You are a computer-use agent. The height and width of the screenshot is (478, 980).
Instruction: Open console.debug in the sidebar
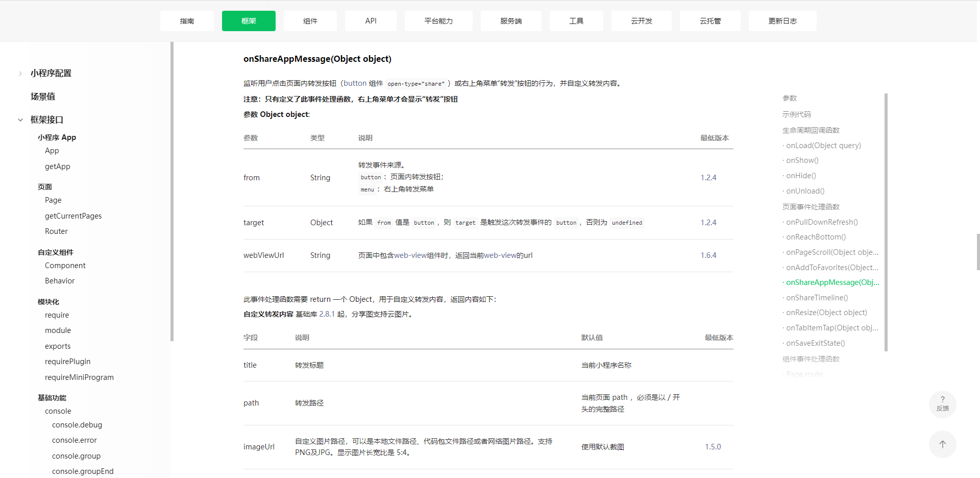pyautogui.click(x=77, y=425)
